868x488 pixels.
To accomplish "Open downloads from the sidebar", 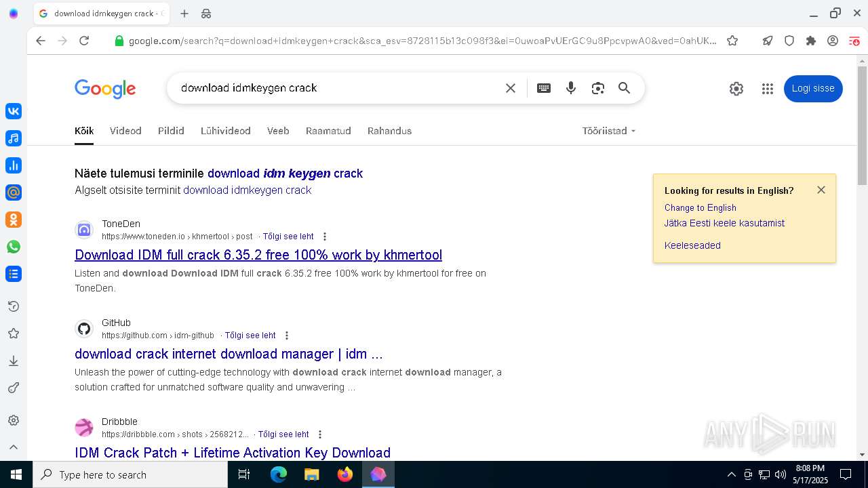I will [x=14, y=361].
